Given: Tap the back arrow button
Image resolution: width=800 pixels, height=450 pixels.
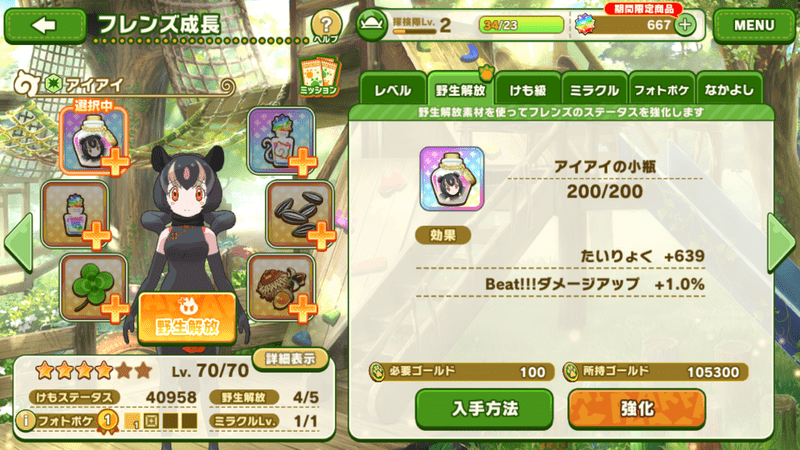Looking at the screenshot, I should 45,25.
